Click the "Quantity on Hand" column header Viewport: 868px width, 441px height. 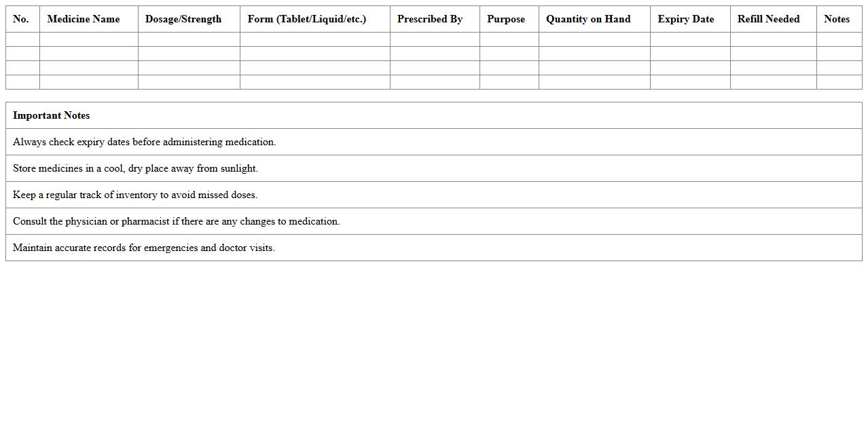(588, 19)
